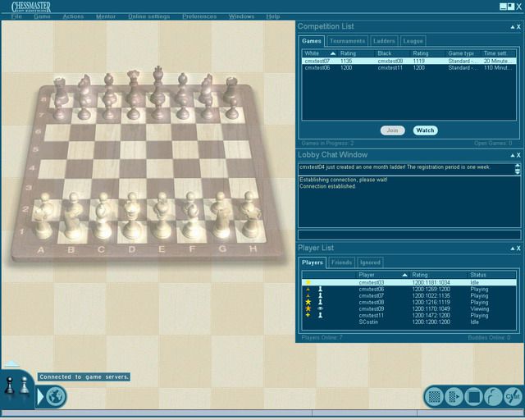Open the Friends tab in Player List
Image resolution: width=525 pixels, height=420 pixels.
click(341, 262)
